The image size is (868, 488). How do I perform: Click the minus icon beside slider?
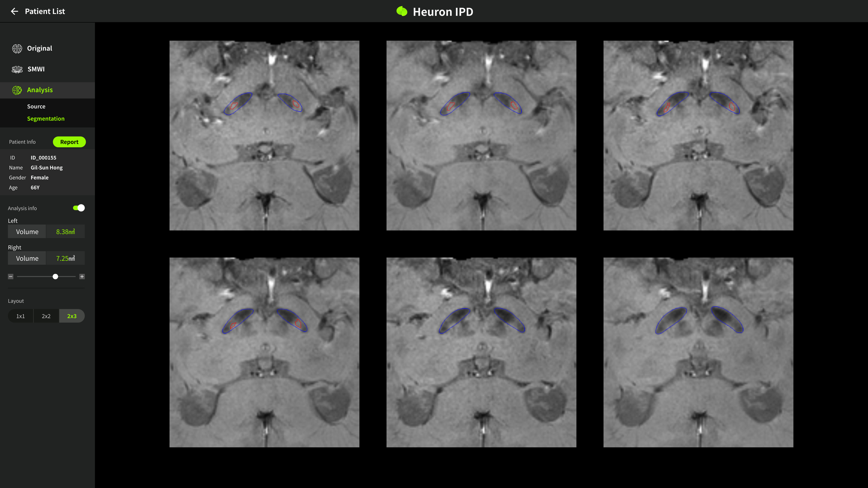click(11, 276)
